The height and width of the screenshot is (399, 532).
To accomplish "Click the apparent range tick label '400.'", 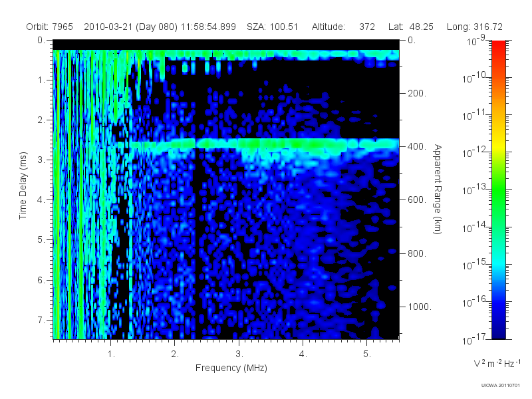I will point(417,146).
